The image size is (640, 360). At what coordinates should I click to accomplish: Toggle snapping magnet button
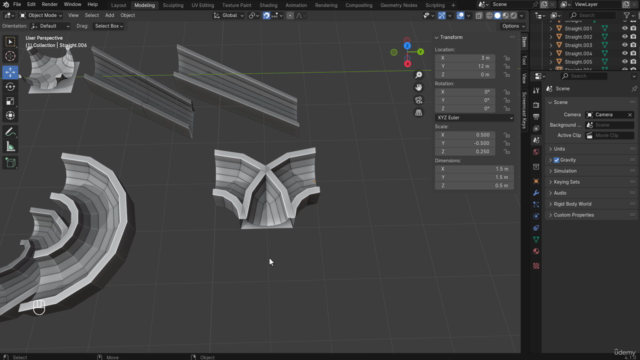pos(266,16)
